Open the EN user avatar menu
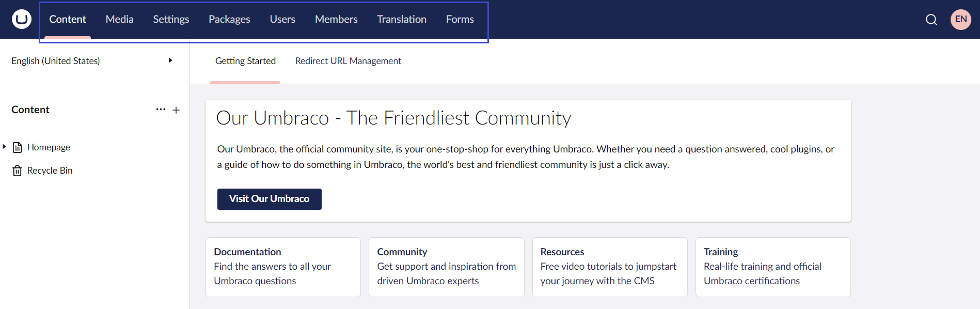The height and width of the screenshot is (309, 980). 960,20
